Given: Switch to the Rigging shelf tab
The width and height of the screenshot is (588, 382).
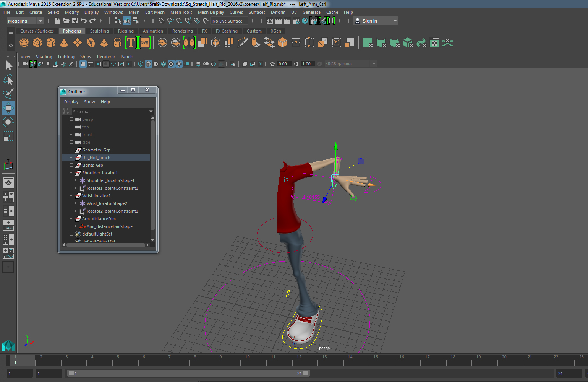Looking at the screenshot, I should 126,31.
